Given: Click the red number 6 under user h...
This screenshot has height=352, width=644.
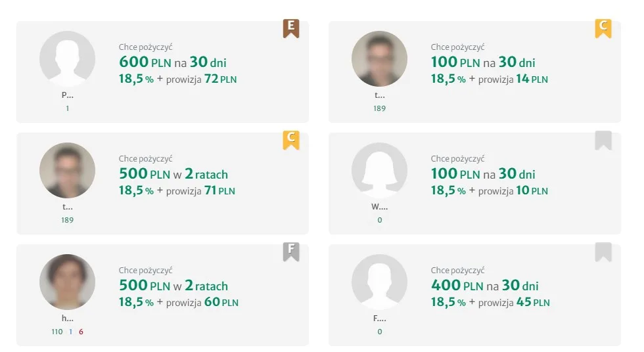Looking at the screenshot, I should (81, 332).
